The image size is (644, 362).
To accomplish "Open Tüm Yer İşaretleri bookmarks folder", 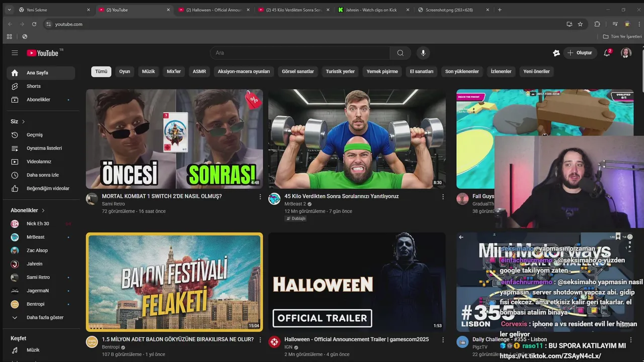I will [622, 37].
